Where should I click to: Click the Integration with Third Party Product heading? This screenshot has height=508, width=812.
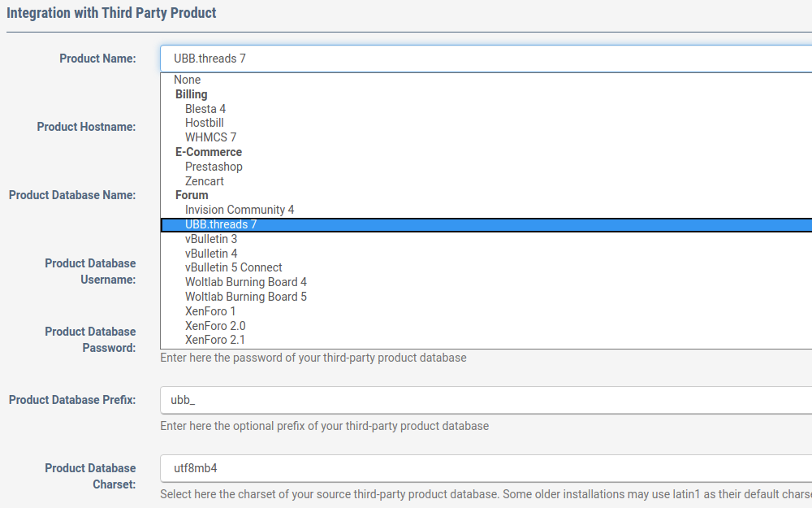point(111,13)
